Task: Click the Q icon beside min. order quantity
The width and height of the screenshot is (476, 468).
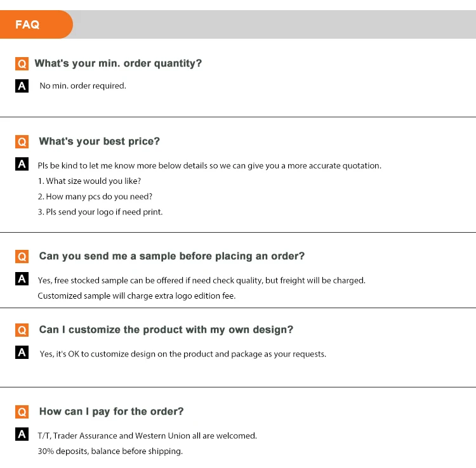Action: pyautogui.click(x=22, y=64)
